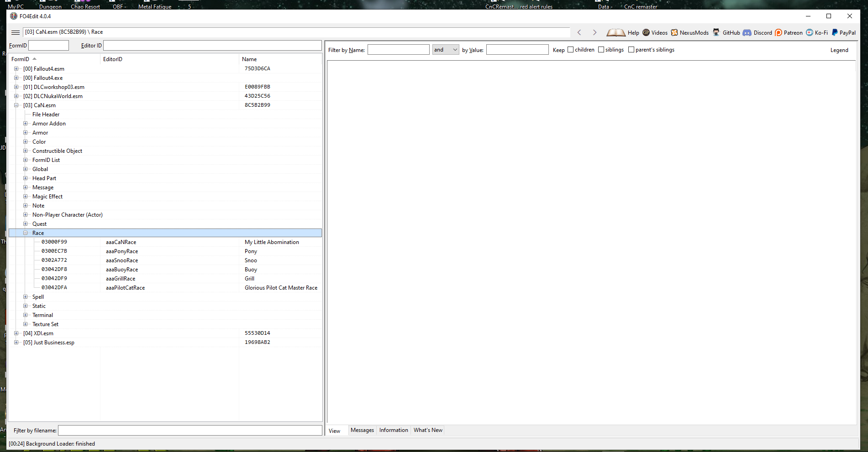Collapse [03] CaN.esm node
This screenshot has height=452, width=868.
click(16, 105)
